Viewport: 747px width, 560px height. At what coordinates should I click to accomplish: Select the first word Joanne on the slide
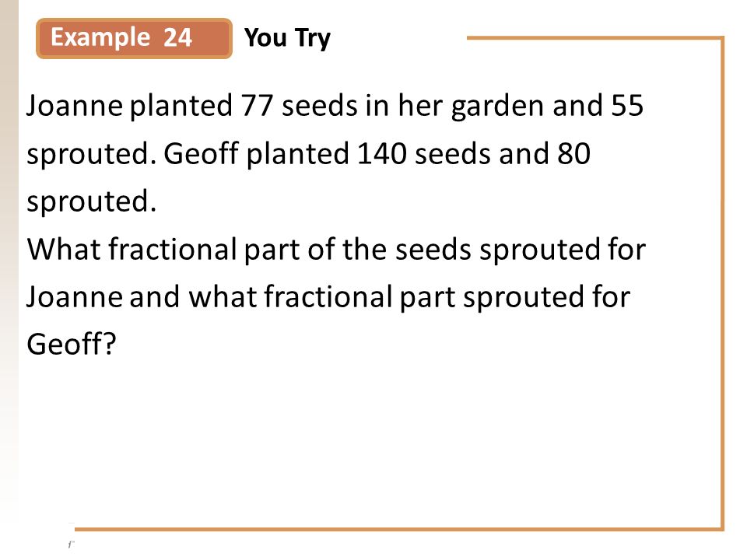tap(75, 105)
